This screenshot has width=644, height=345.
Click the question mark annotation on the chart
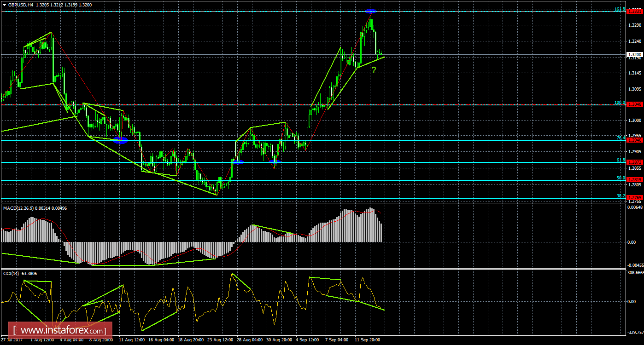(374, 70)
